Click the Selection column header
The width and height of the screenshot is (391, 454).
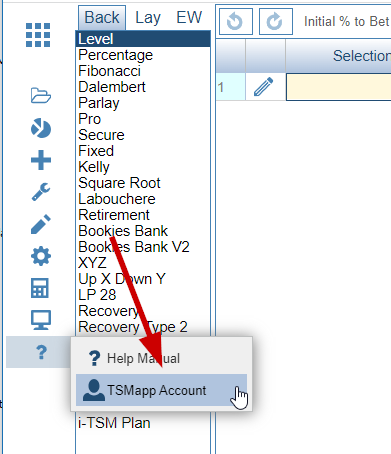click(338, 56)
